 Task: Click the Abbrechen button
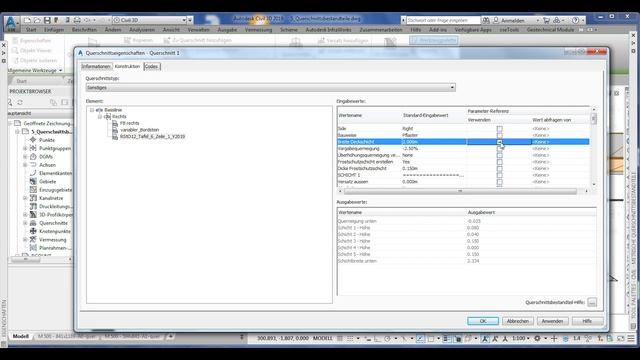tap(518, 321)
